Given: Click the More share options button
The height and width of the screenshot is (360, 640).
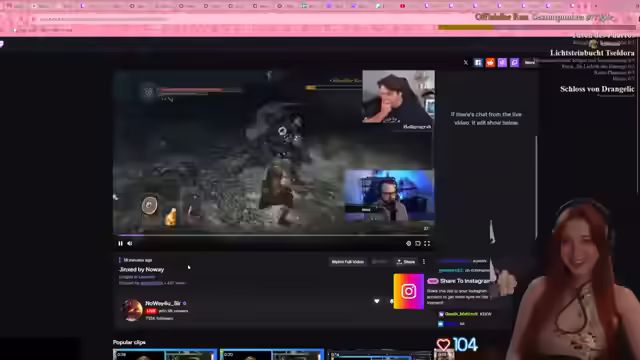Looking at the screenshot, I should point(530,62).
